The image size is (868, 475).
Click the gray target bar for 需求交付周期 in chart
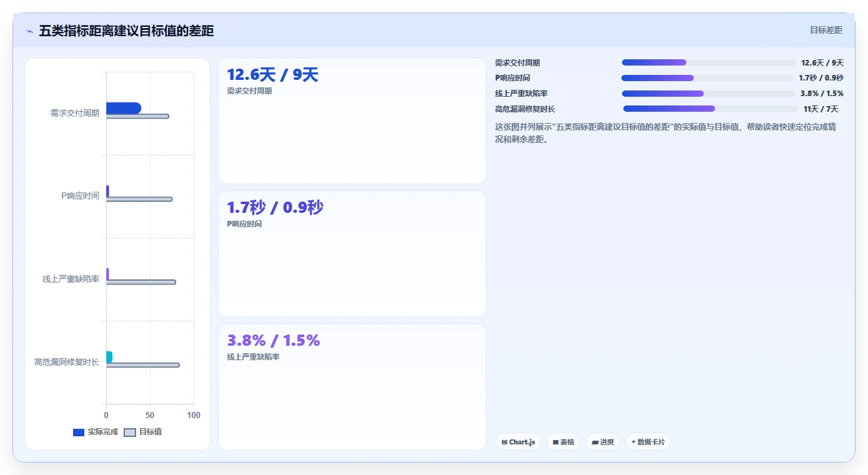137,116
